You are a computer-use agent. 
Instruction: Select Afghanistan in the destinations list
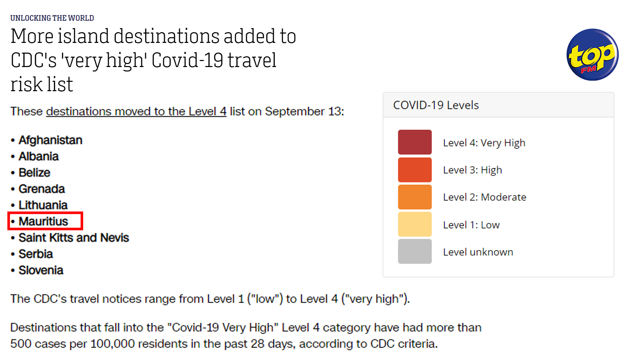tap(50, 140)
